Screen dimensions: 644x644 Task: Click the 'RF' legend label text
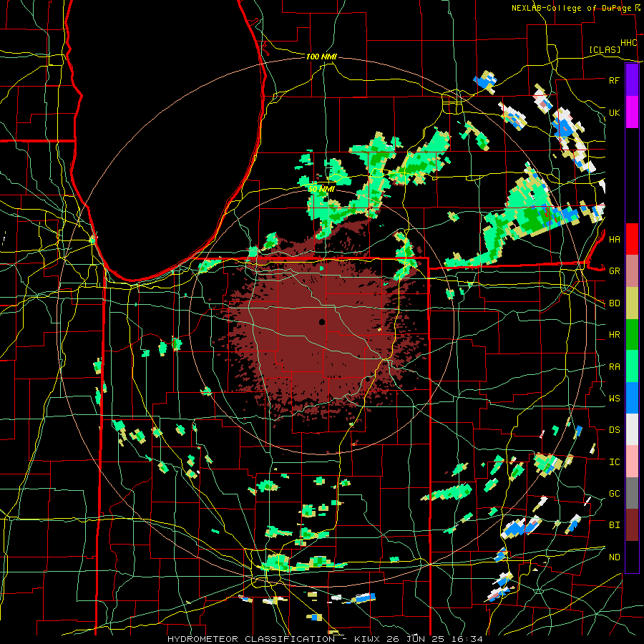click(614, 80)
